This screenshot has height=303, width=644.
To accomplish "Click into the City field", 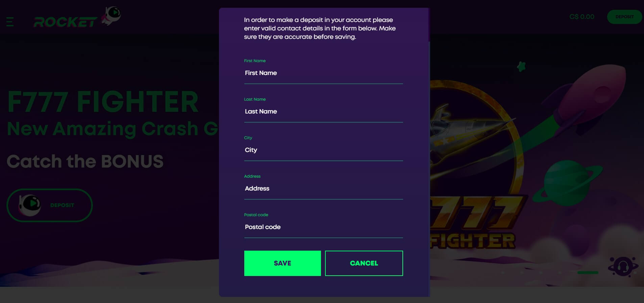I will [x=323, y=150].
